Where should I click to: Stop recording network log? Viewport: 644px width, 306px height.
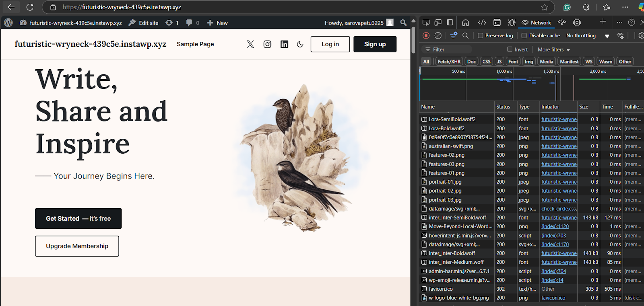pyautogui.click(x=426, y=35)
